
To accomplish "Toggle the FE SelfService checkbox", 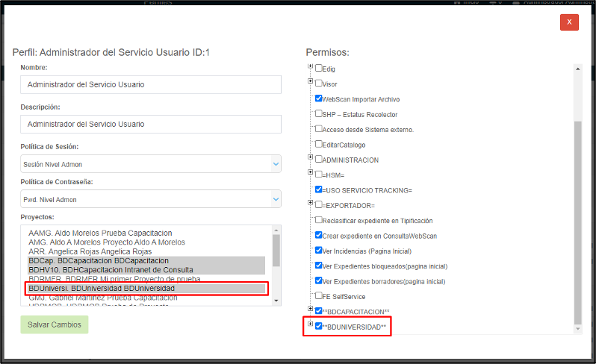I will [319, 296].
